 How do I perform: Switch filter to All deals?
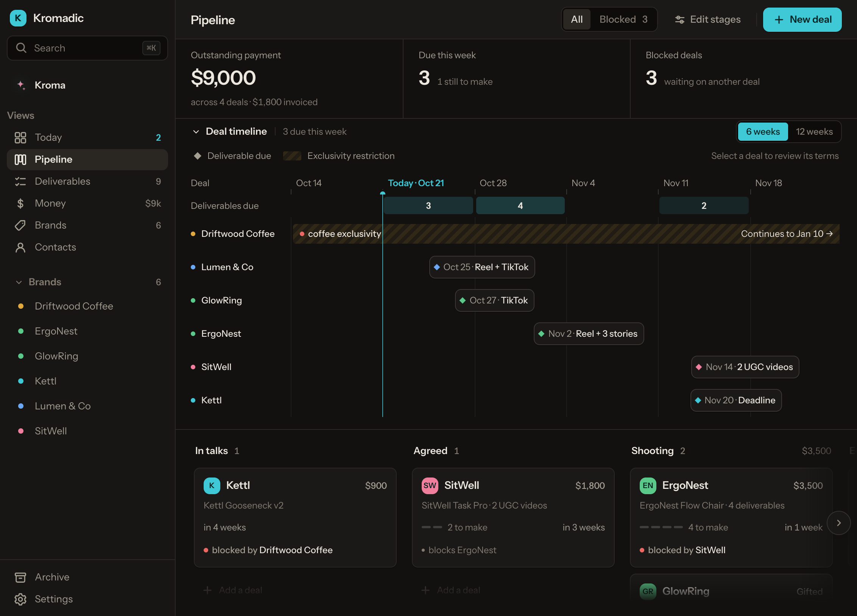tap(577, 19)
